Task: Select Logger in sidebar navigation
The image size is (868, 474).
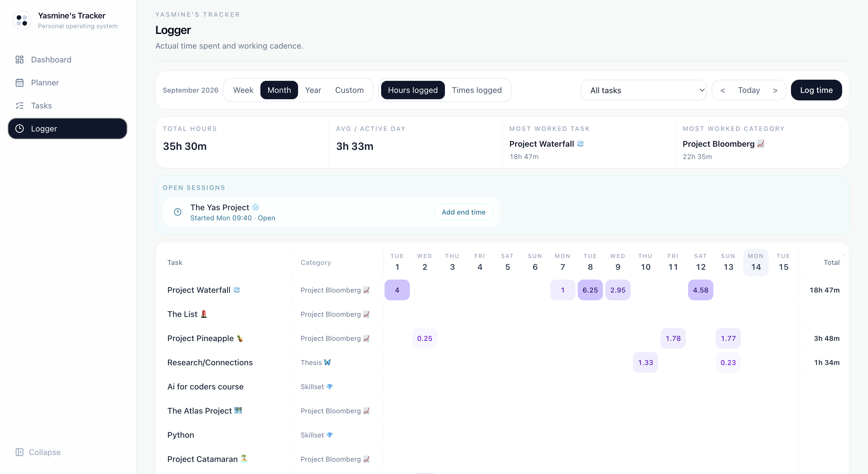Action: (x=67, y=129)
